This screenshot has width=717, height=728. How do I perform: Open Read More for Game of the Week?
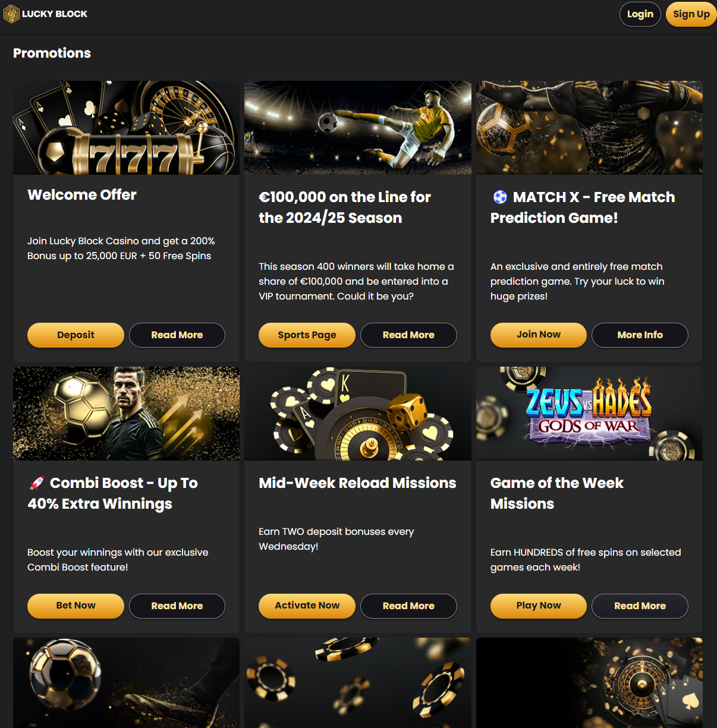(x=640, y=606)
